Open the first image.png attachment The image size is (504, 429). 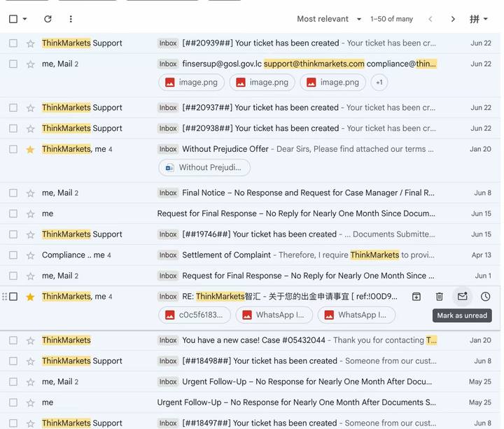pyautogui.click(x=192, y=83)
